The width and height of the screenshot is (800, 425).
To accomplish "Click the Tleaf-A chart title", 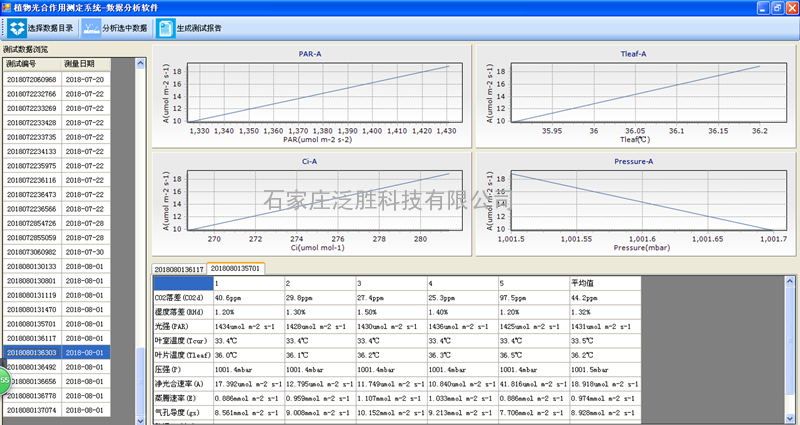I will coord(633,54).
